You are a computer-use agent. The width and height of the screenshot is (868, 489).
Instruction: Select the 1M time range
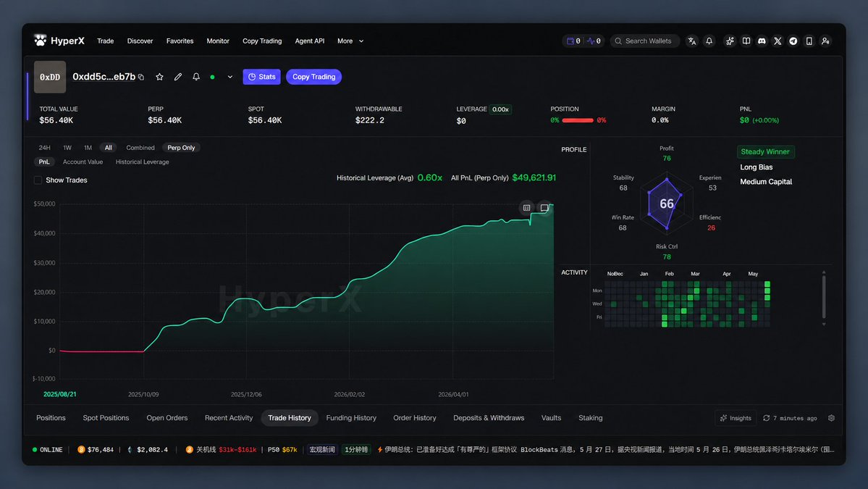click(x=88, y=148)
